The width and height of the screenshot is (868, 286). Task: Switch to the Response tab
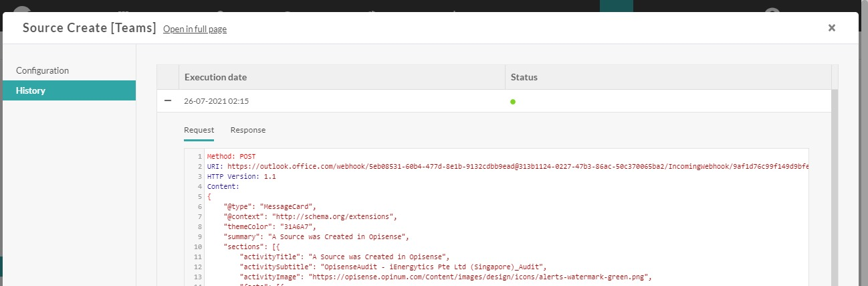pos(247,130)
